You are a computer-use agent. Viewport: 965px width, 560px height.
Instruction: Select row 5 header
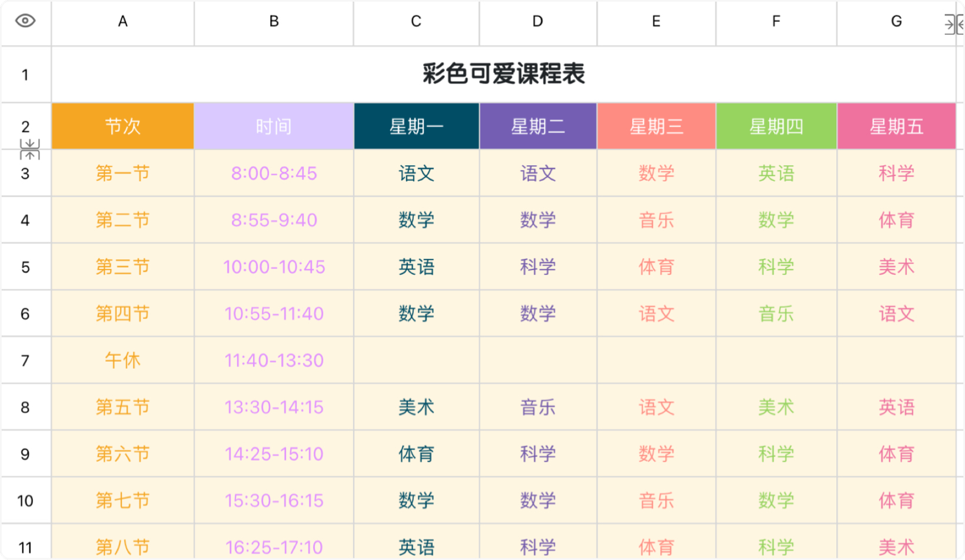coord(25,267)
